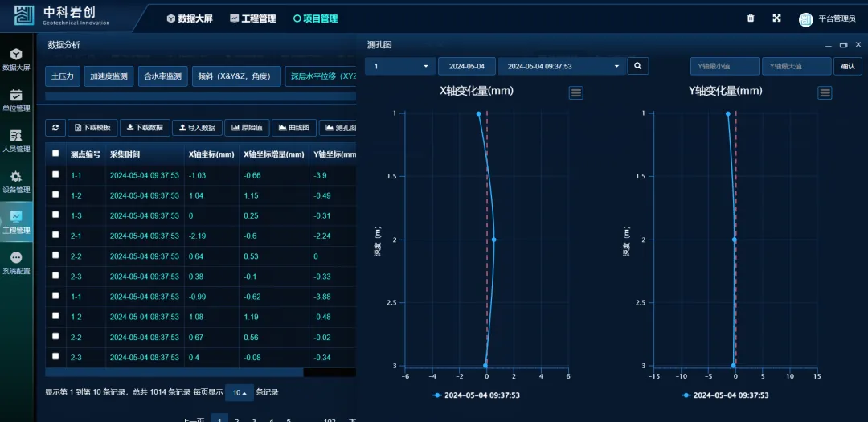Open the 2024-05-04 09:37:53 time dropdown
The height and width of the screenshot is (422, 868).
tap(561, 66)
